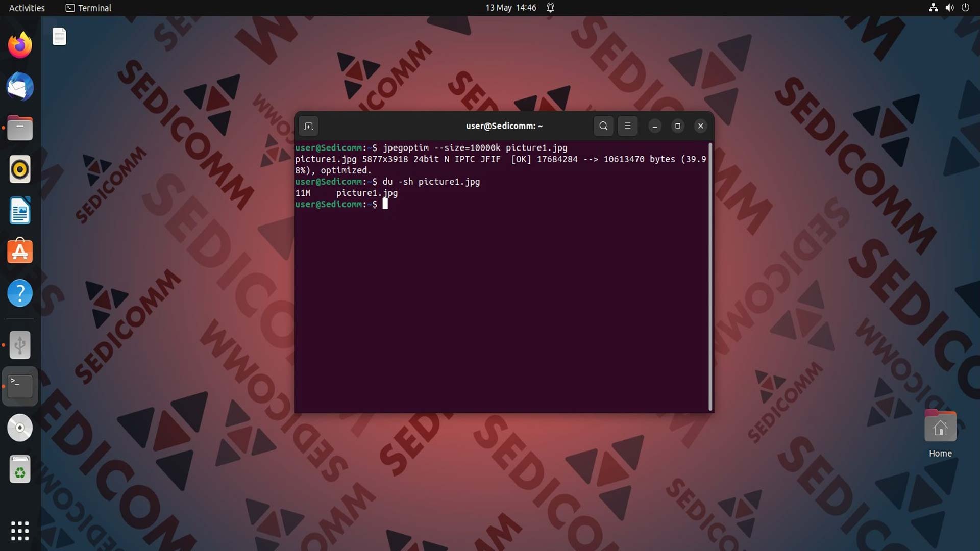980x551 pixels.
Task: Launch Firefox from the dock
Action: coord(20,45)
